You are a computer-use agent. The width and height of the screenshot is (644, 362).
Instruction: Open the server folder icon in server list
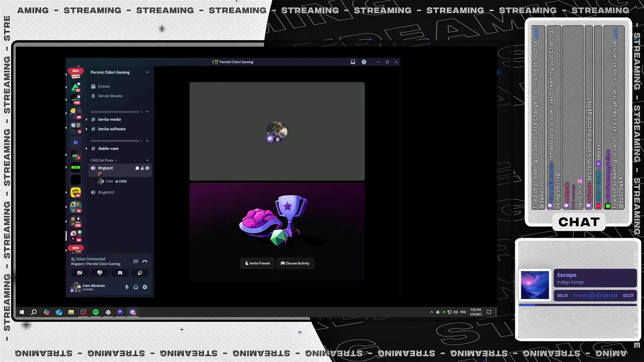[x=75, y=142]
